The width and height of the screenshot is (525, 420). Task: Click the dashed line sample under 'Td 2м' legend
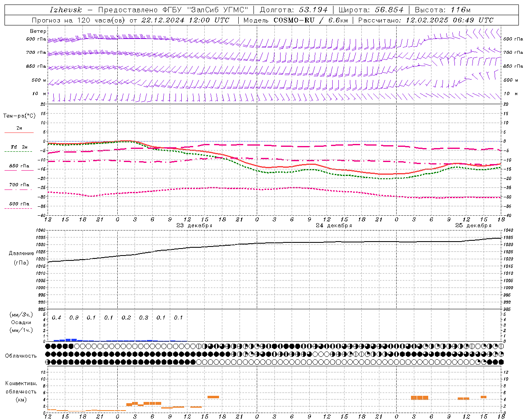(18, 152)
